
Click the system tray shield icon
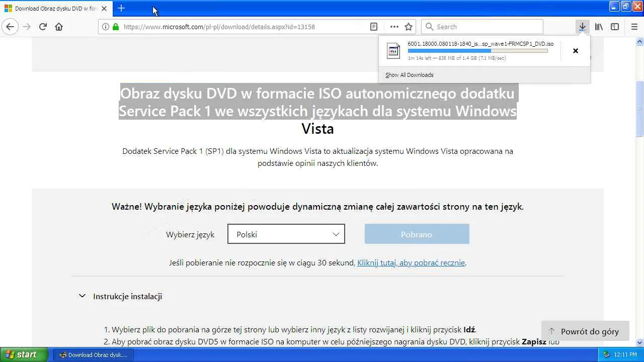tap(606, 354)
